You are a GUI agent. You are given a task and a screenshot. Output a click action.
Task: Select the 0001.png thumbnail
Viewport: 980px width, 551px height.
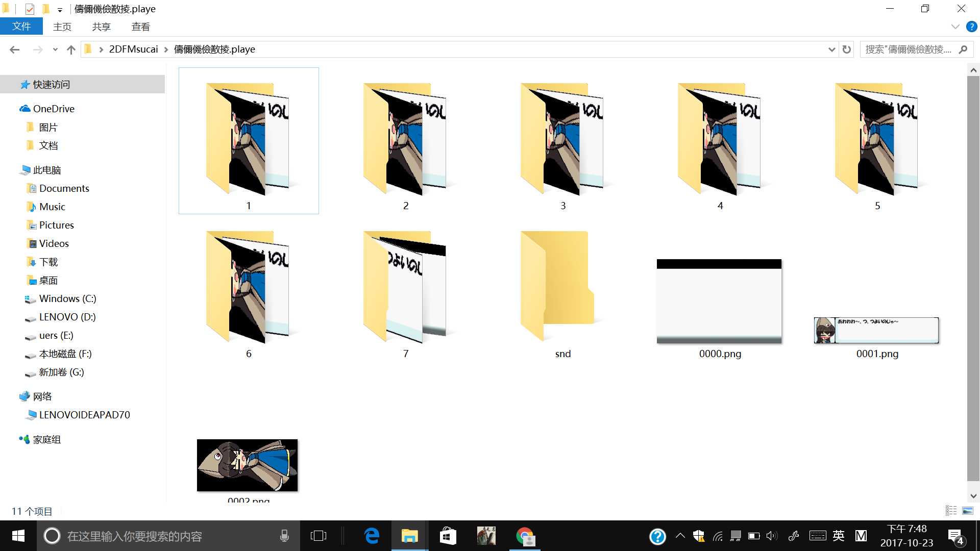[x=876, y=331]
